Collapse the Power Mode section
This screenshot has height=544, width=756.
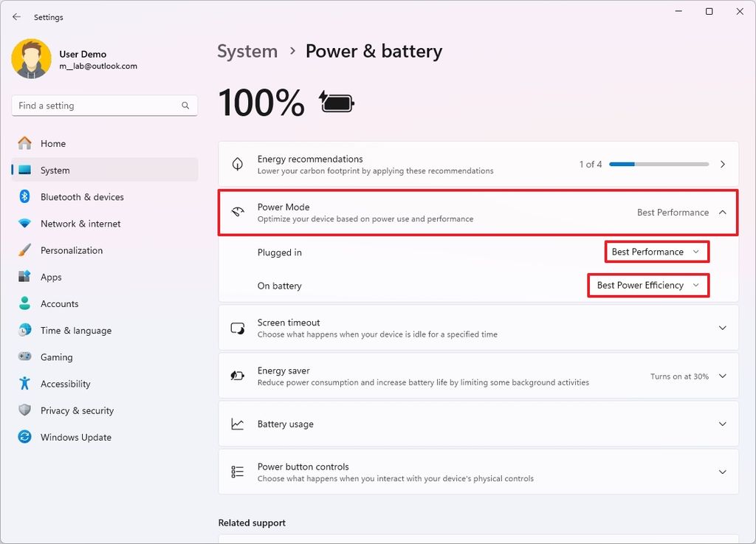(x=722, y=212)
